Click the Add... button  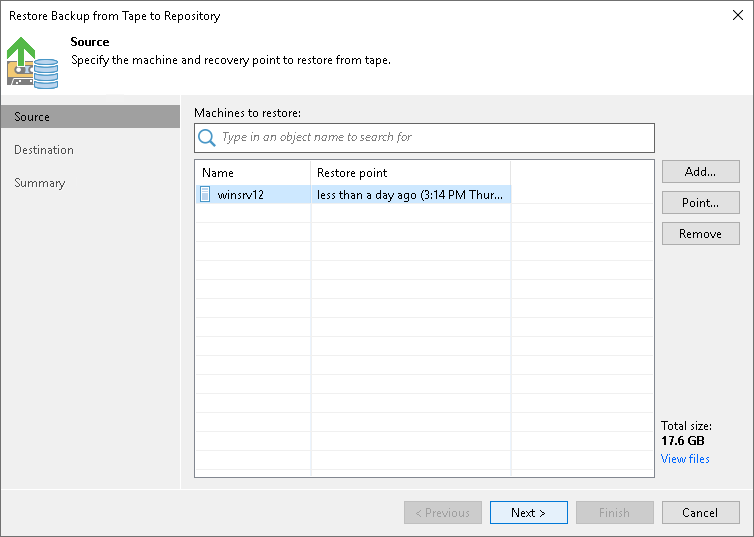[x=701, y=172]
